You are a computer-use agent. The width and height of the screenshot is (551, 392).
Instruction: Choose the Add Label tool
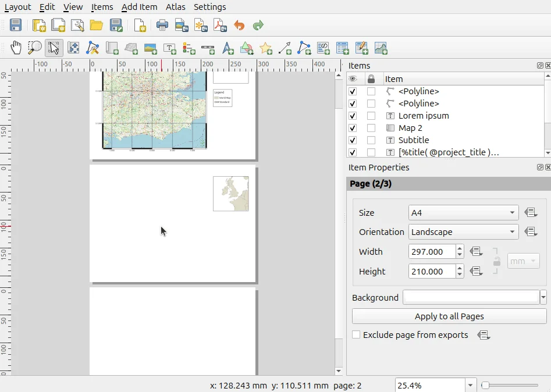pyautogui.click(x=169, y=48)
